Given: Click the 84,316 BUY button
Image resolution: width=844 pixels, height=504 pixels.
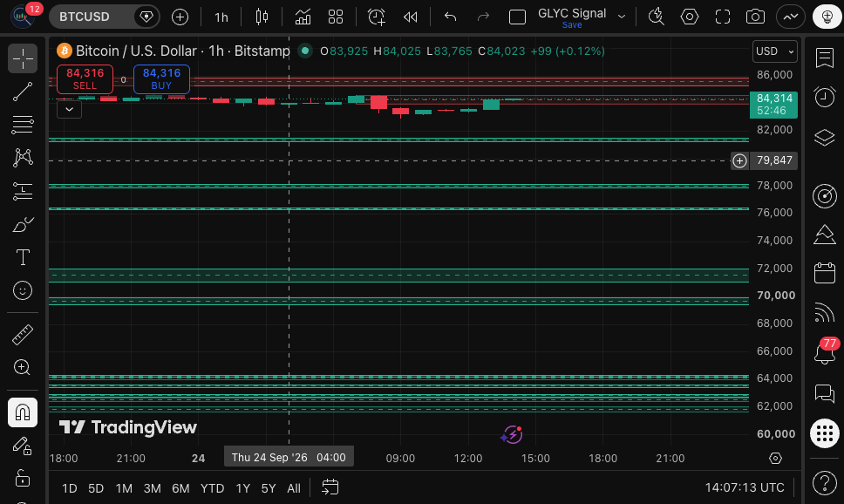Looking at the screenshot, I should click(x=161, y=78).
